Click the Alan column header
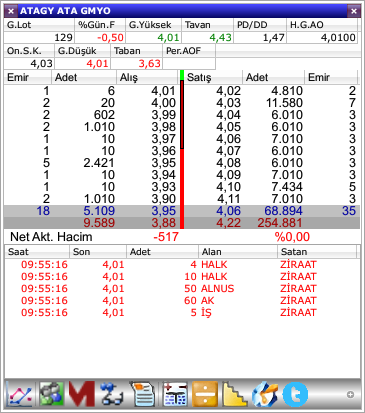The image size is (365, 413). tap(238, 252)
